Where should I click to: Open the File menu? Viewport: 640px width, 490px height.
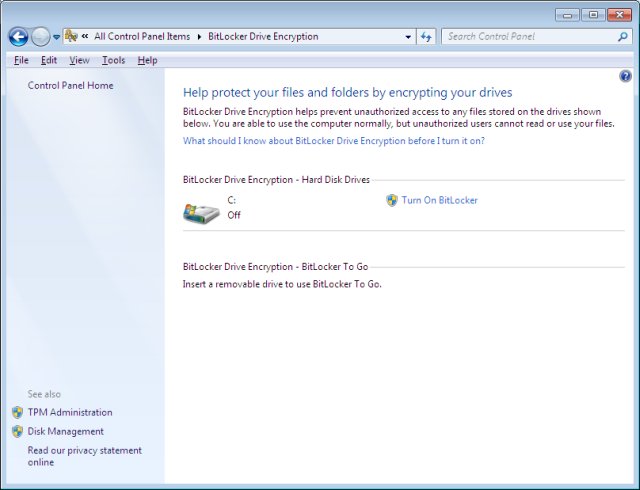[21, 60]
